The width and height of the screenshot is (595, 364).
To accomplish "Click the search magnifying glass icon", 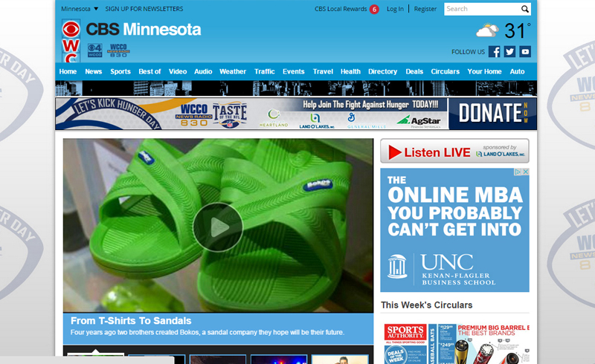I will (525, 9).
